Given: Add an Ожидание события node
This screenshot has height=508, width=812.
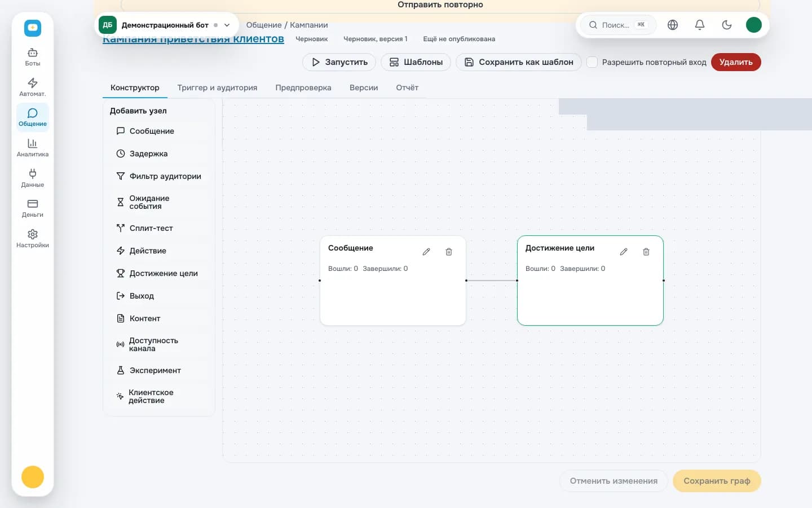Looking at the screenshot, I should click(158, 202).
